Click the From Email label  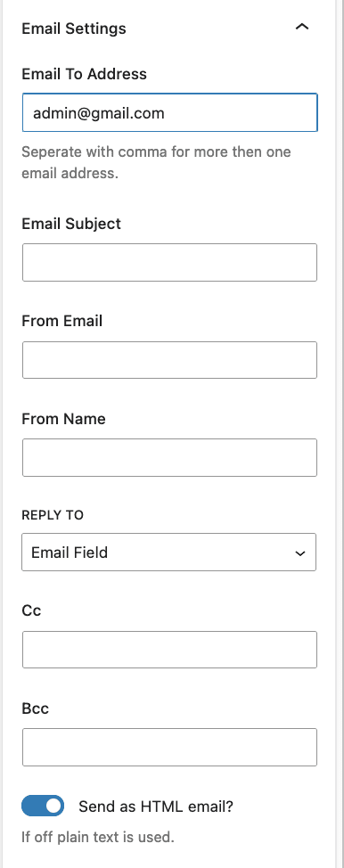(x=62, y=321)
